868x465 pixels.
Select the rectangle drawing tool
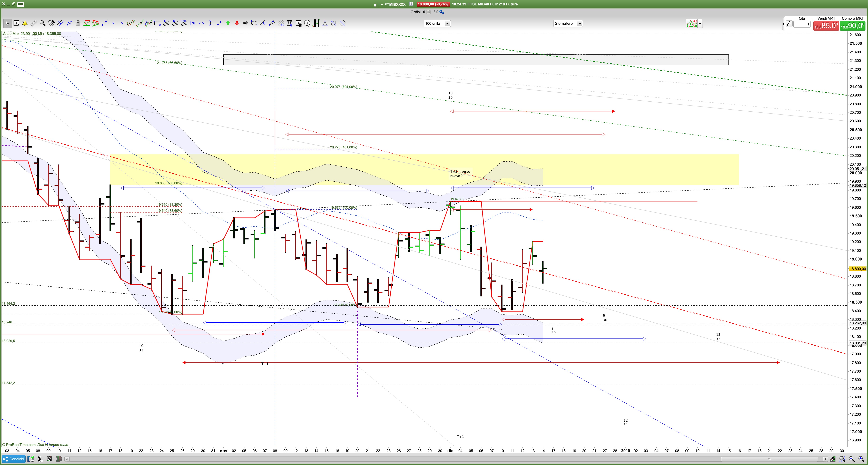click(157, 23)
